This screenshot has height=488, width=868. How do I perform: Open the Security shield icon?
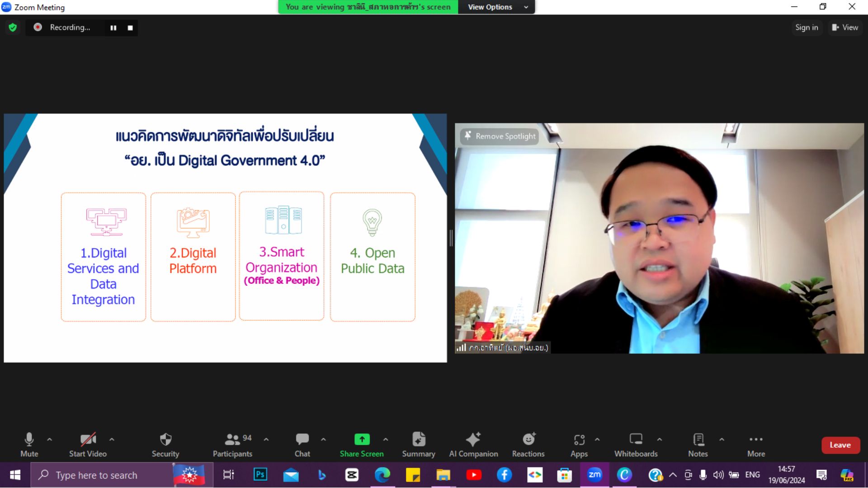click(x=165, y=440)
